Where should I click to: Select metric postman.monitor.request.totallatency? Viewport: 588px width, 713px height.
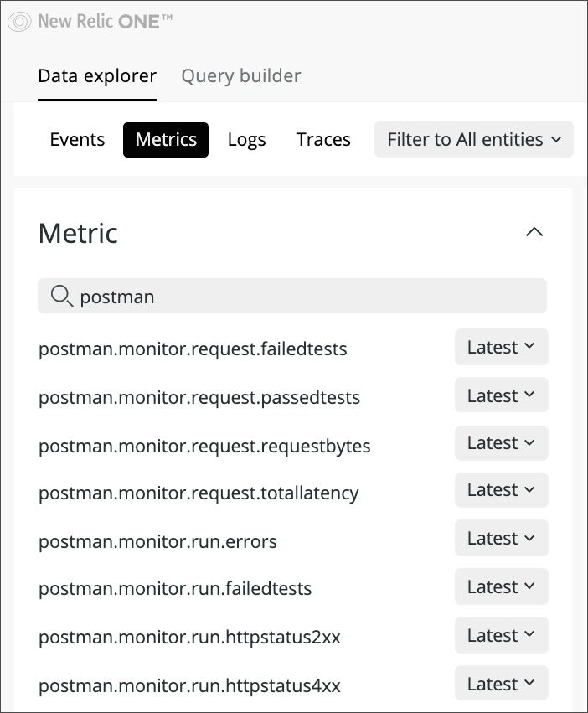click(199, 493)
